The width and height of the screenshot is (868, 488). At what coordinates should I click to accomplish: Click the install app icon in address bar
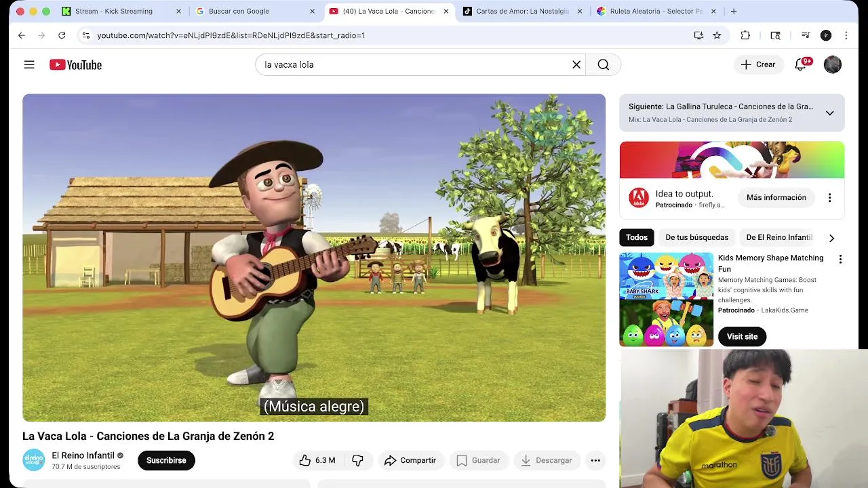(x=698, y=35)
